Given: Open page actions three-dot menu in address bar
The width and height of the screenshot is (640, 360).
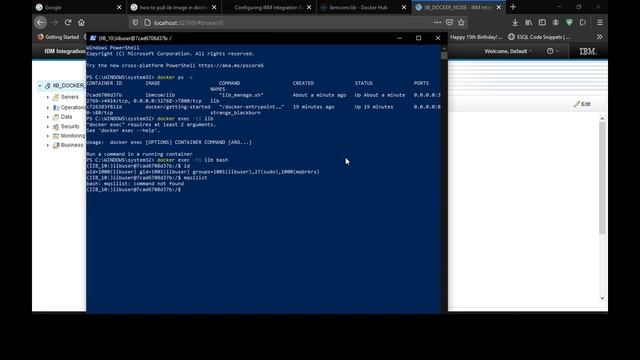Looking at the screenshot, I should point(438,22).
